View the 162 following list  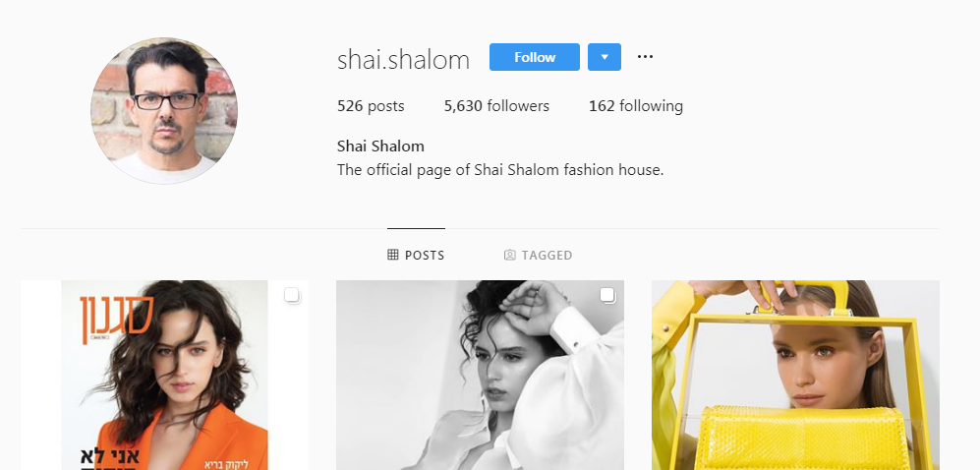click(x=636, y=106)
